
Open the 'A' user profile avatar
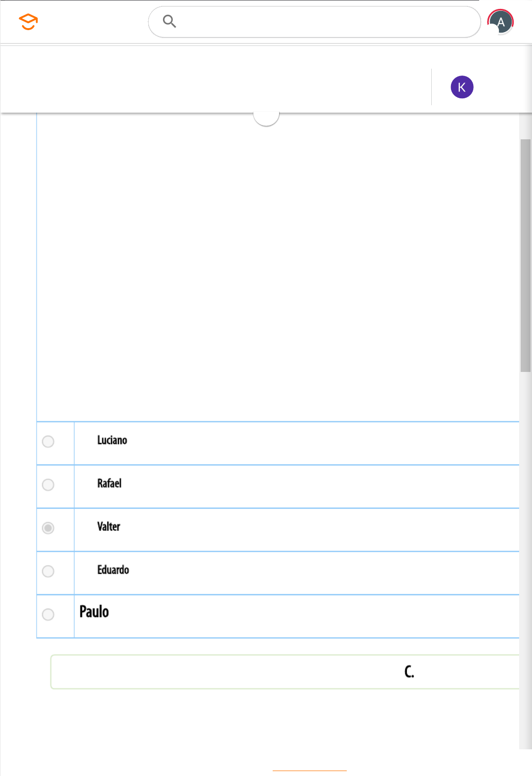(500, 22)
